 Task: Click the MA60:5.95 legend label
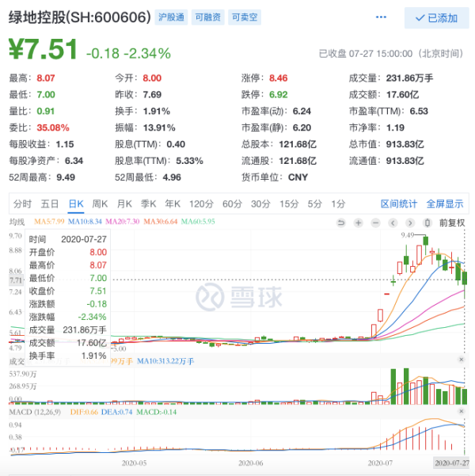point(198,222)
